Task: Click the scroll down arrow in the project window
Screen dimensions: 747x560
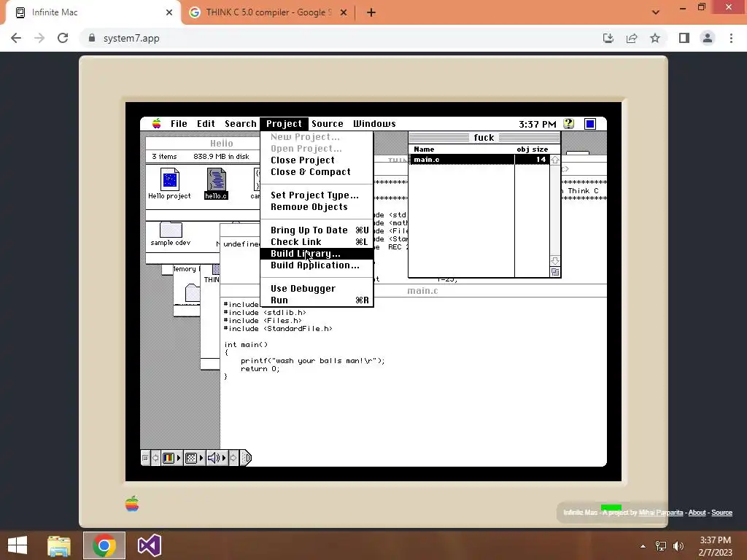Action: [555, 261]
